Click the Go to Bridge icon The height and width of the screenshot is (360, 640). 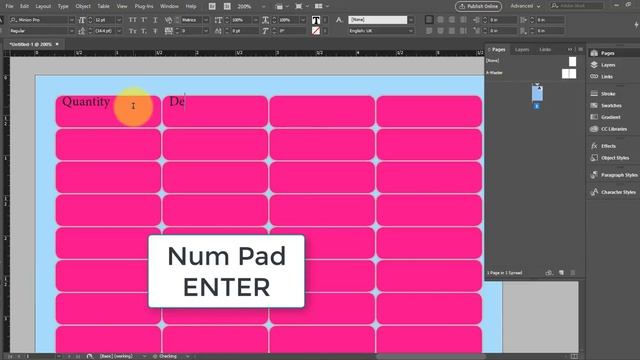212,6
